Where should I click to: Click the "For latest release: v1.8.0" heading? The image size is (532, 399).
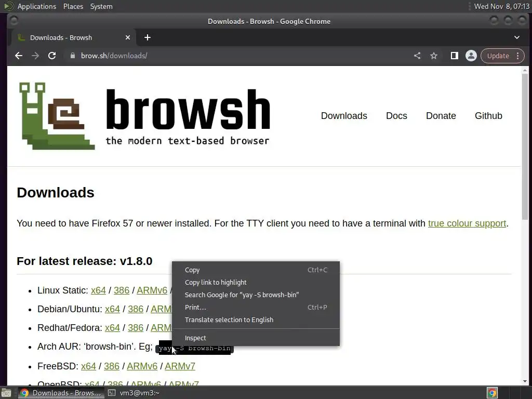(85, 261)
